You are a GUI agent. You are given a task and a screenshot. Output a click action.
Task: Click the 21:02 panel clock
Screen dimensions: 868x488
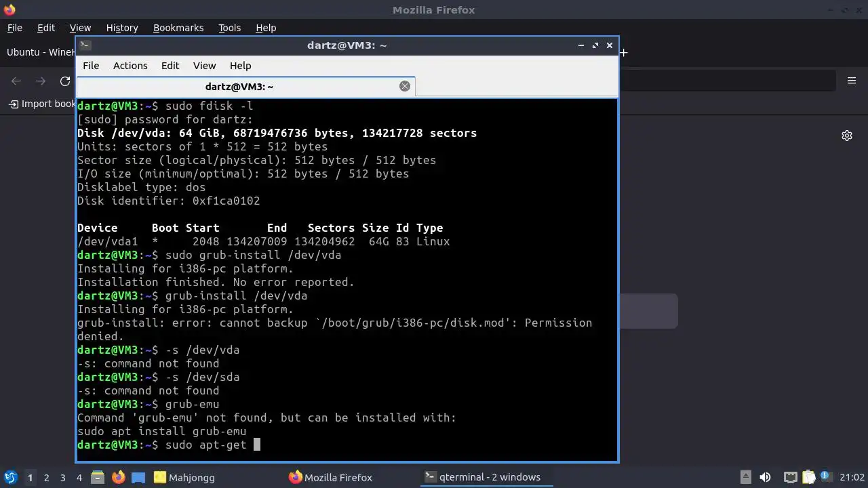(852, 477)
